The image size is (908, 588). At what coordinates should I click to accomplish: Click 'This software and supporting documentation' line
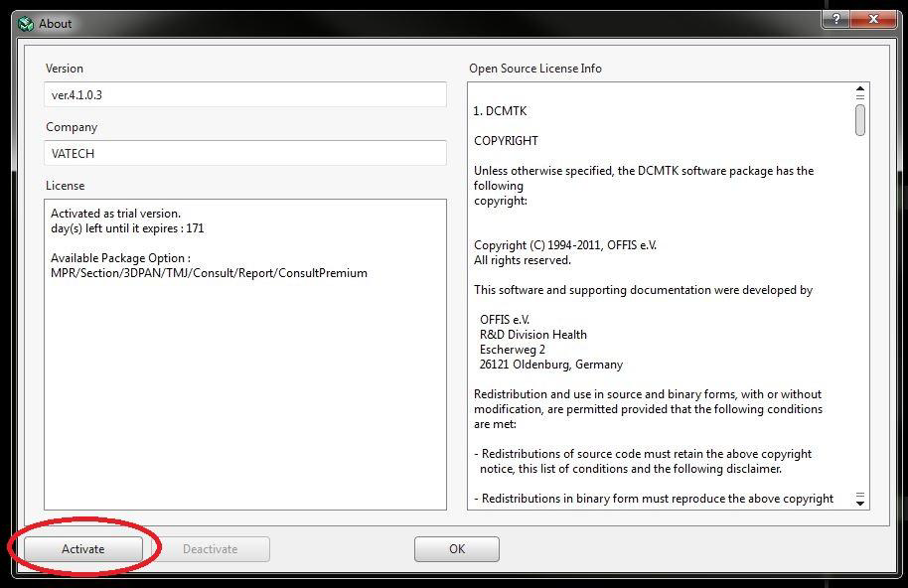pyautogui.click(x=644, y=290)
